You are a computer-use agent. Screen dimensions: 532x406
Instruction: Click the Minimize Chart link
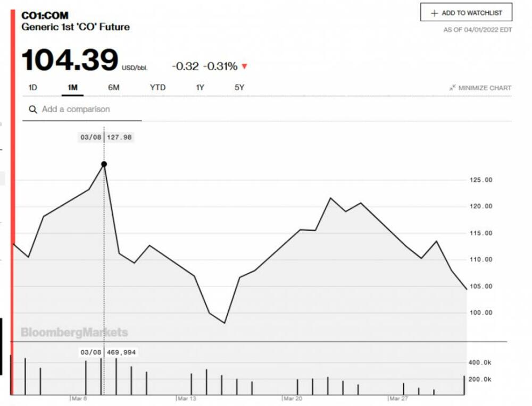(484, 88)
